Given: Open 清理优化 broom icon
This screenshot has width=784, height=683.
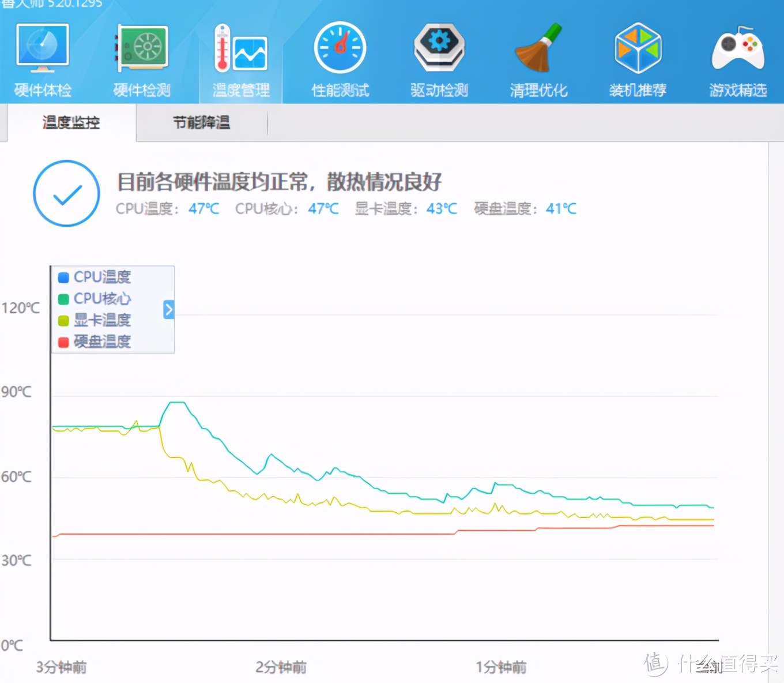Looking at the screenshot, I should click(538, 48).
